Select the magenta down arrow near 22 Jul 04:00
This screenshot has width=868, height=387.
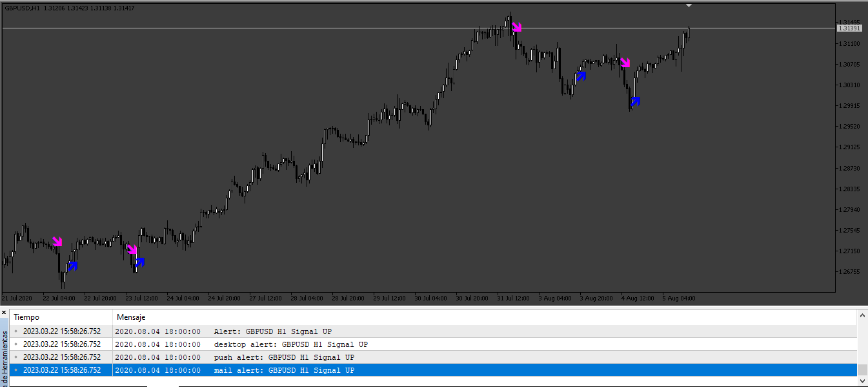click(57, 242)
